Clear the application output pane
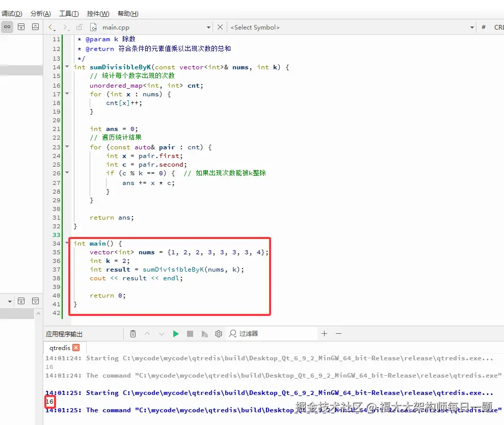The width and height of the screenshot is (504, 425). coord(133,334)
